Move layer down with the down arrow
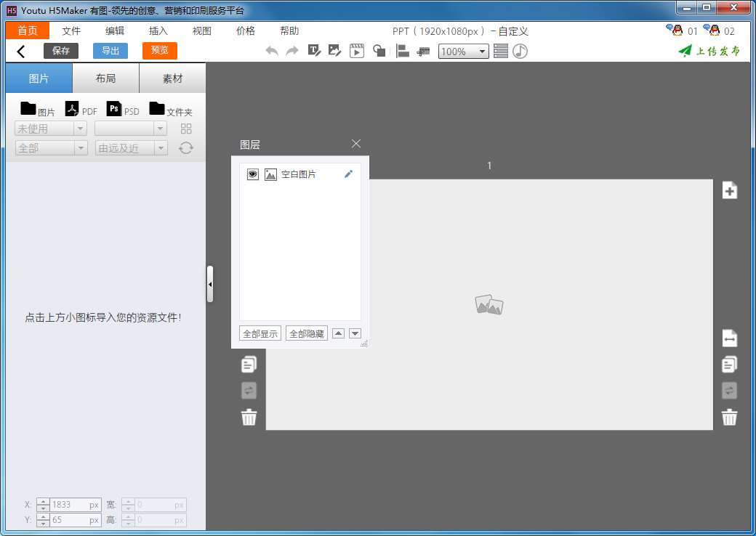 (x=355, y=333)
